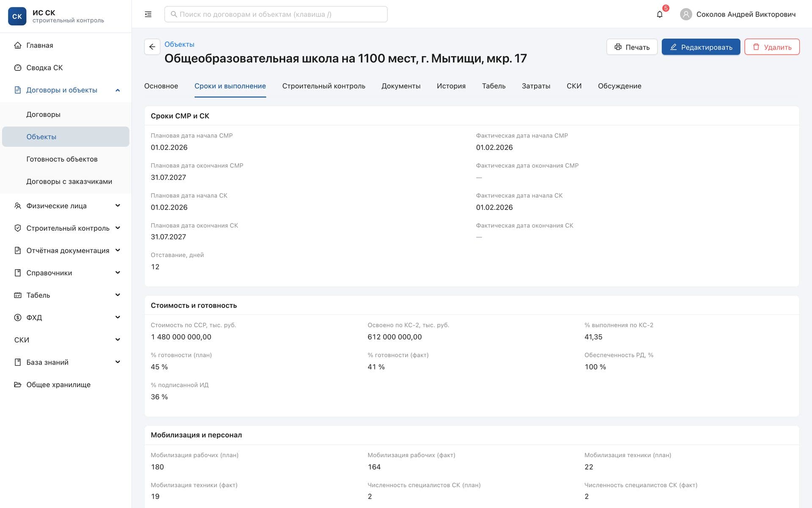Image resolution: width=812 pixels, height=508 pixels.
Task: Go back using the arrow button
Action: click(x=152, y=47)
